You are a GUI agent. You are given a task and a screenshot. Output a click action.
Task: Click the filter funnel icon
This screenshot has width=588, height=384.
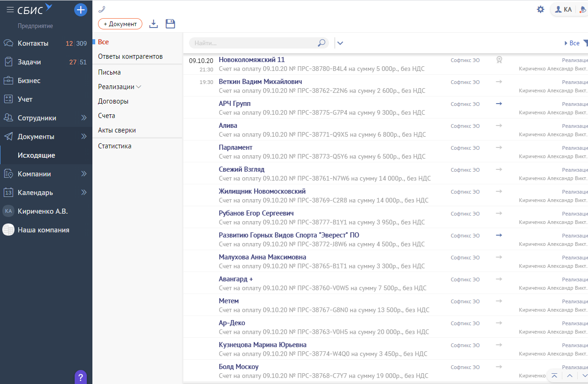click(585, 43)
